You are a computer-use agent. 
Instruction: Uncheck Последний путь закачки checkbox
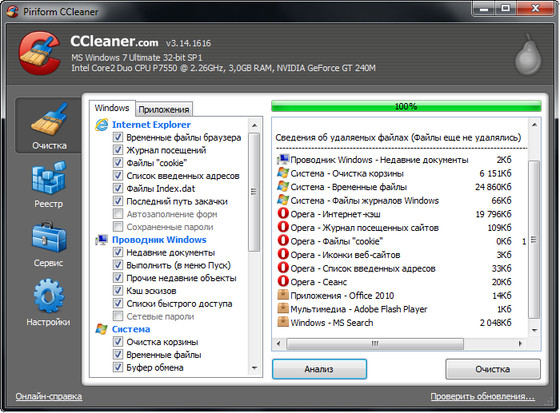pos(118,201)
